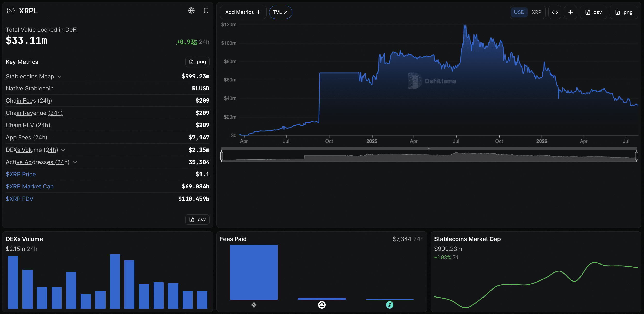
Task: Expand the Active Addresses (24h) row
Action: pyautogui.click(x=75, y=162)
